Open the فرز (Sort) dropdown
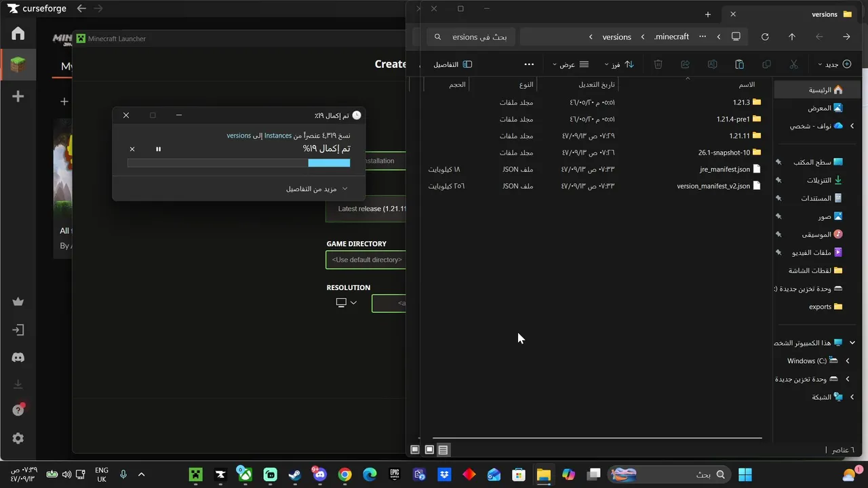This screenshot has width=868, height=488. 619,64
